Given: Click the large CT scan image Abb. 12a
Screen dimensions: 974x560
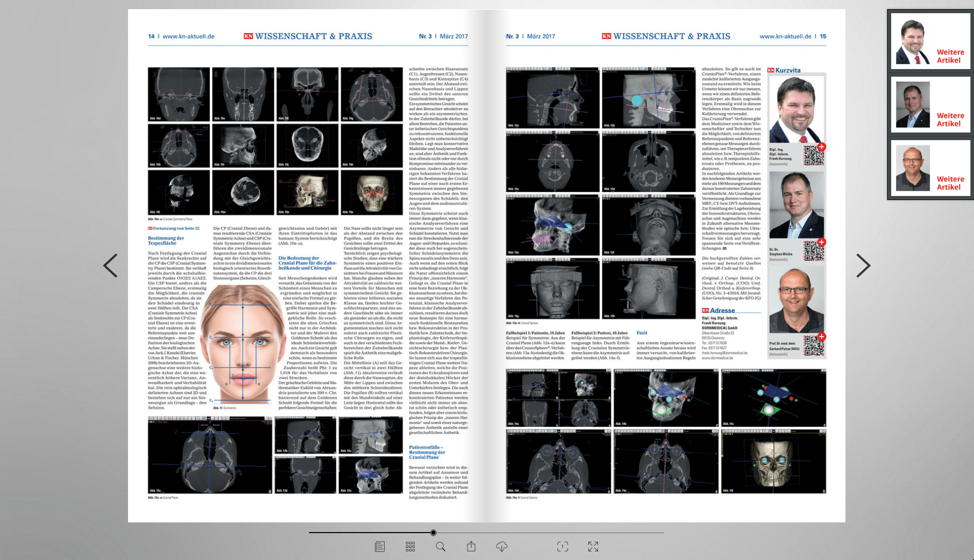Looking at the screenshot, I should click(x=210, y=455).
